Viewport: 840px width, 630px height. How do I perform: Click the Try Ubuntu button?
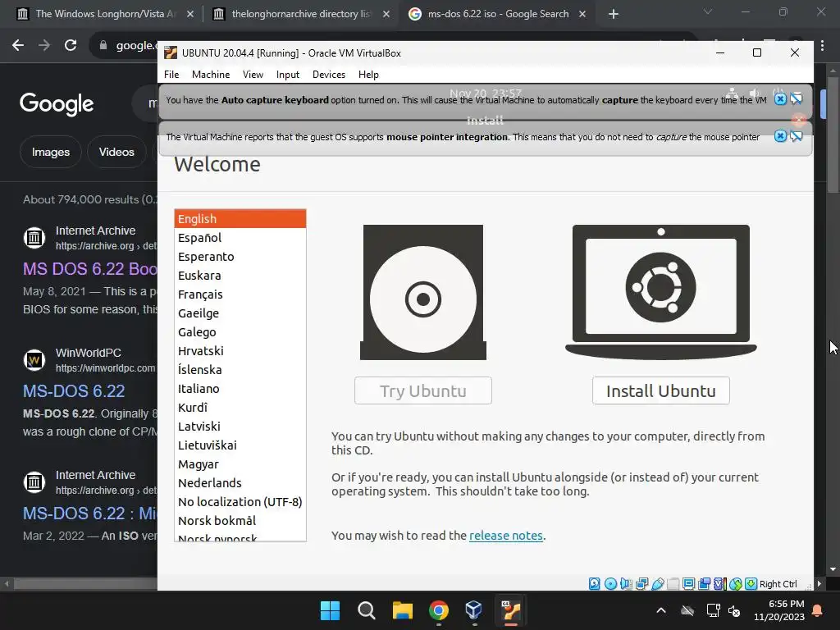click(423, 390)
